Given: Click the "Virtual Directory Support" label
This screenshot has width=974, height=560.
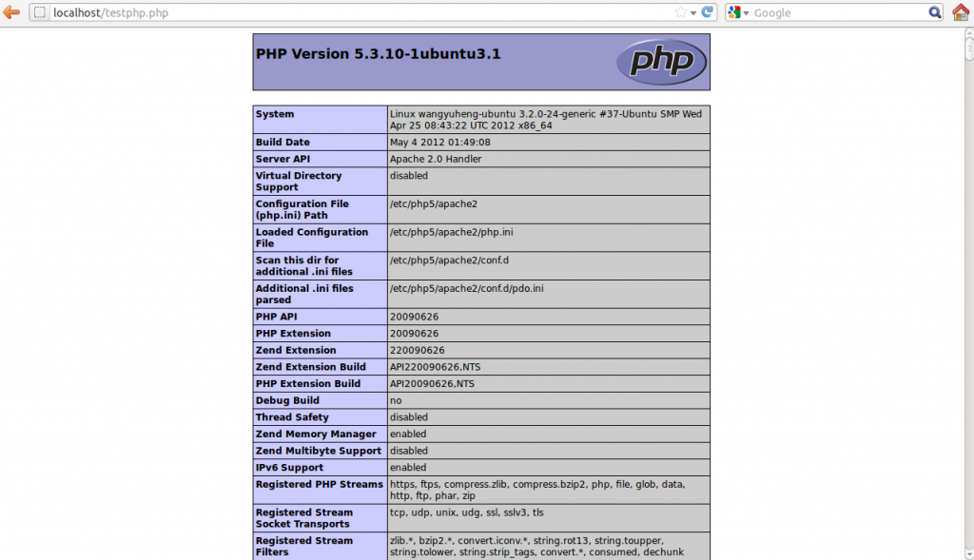Looking at the screenshot, I should point(299,182).
